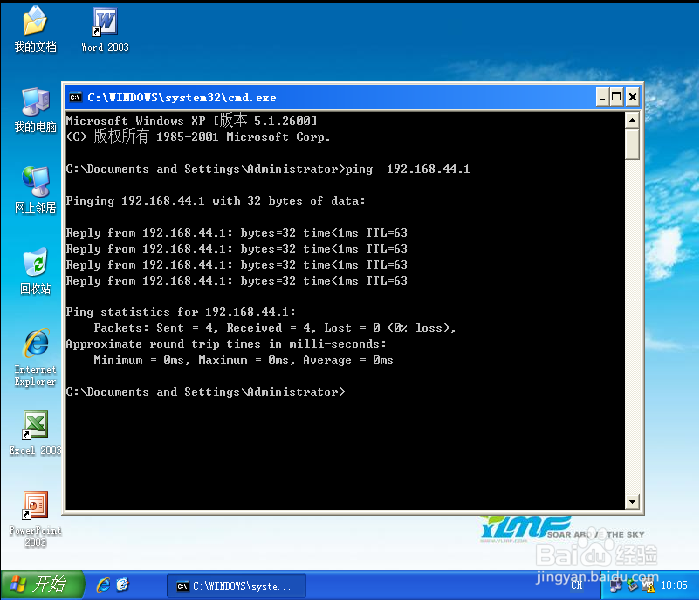The height and width of the screenshot is (601, 699).
Task: Click the network computers tray icon
Action: [616, 586]
